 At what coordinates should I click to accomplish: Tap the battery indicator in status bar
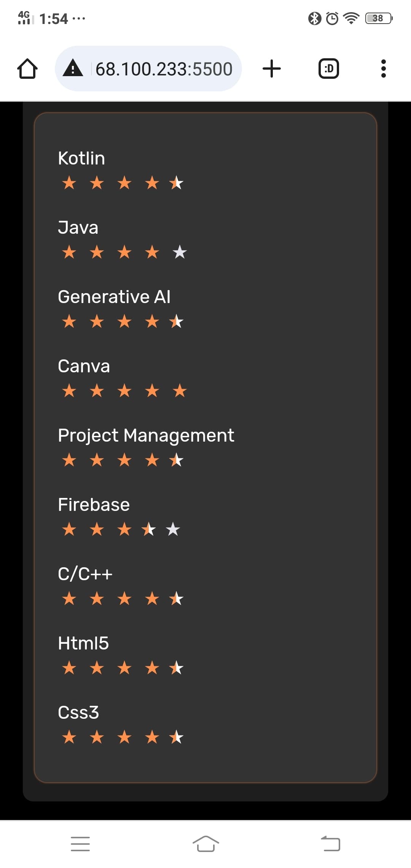pyautogui.click(x=378, y=18)
